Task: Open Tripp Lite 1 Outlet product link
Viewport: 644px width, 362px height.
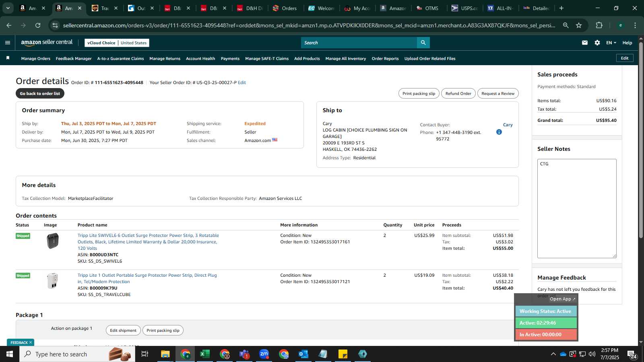Action: point(147,278)
